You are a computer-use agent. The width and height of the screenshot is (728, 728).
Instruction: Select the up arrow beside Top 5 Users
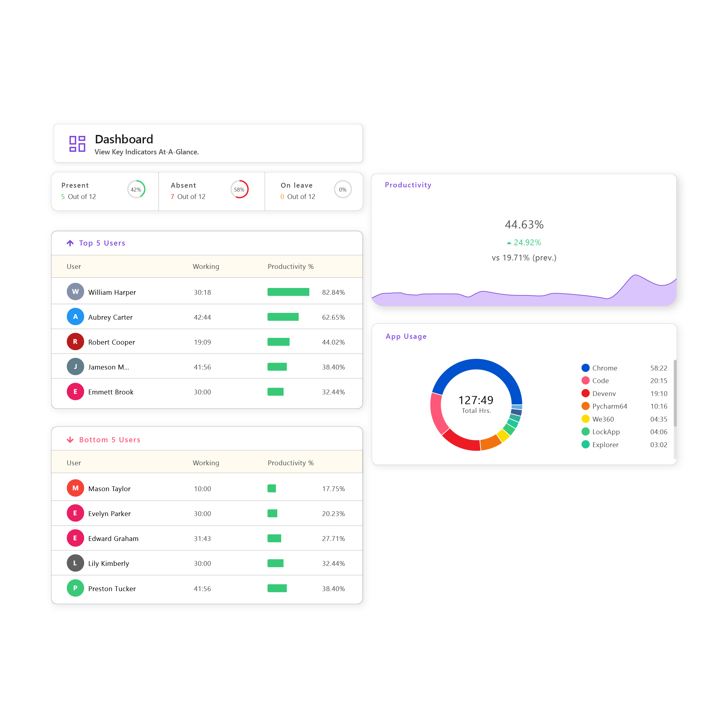(70, 243)
